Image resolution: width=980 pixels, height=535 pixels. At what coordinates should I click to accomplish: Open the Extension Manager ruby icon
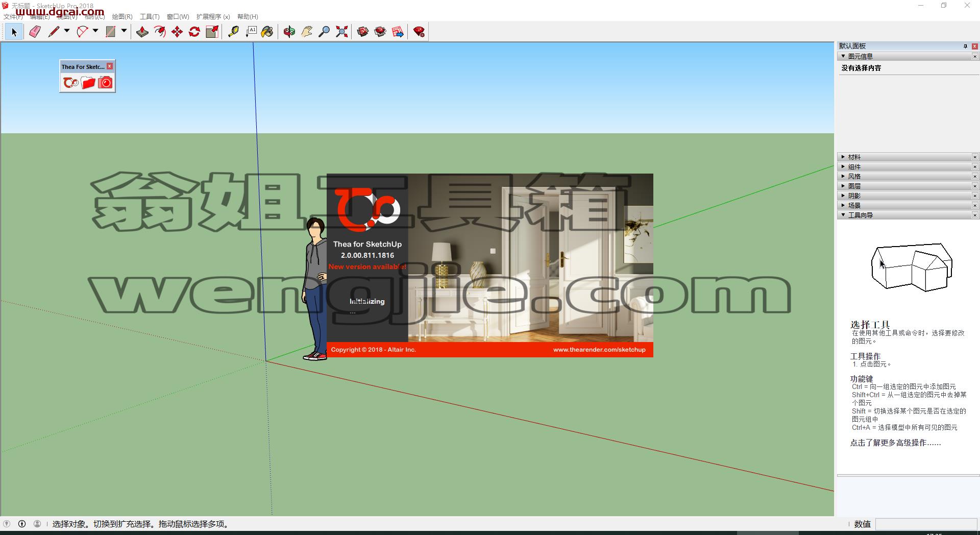[419, 32]
